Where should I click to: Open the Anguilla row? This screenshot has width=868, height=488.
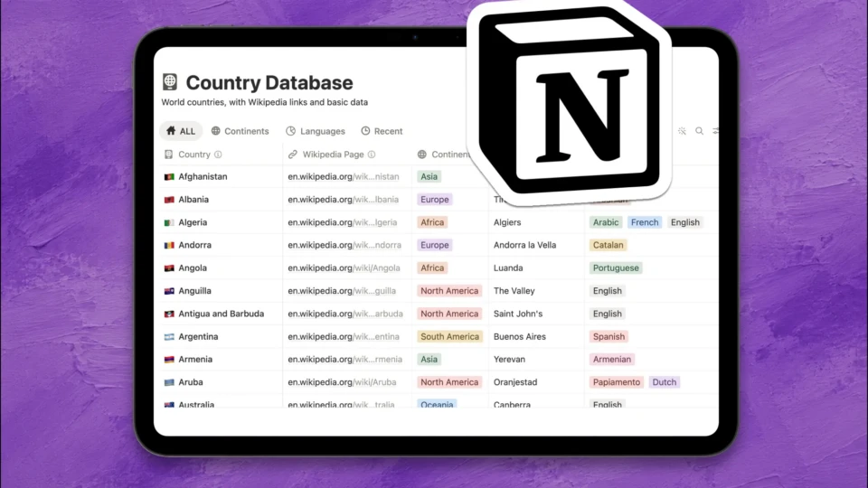[x=195, y=290]
